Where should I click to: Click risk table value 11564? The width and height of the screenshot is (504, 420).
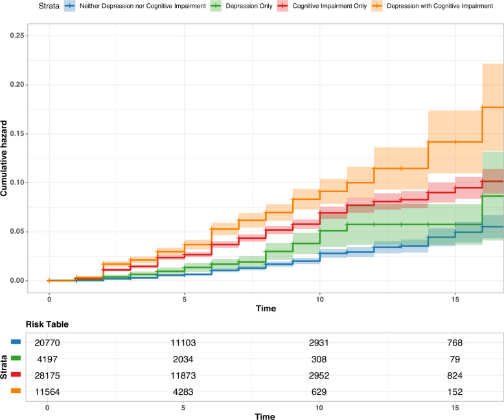(47, 392)
